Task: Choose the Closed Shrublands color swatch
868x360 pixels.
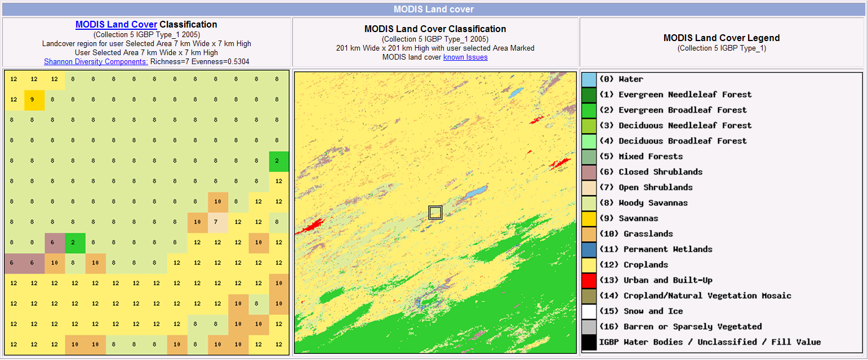Action: point(589,172)
